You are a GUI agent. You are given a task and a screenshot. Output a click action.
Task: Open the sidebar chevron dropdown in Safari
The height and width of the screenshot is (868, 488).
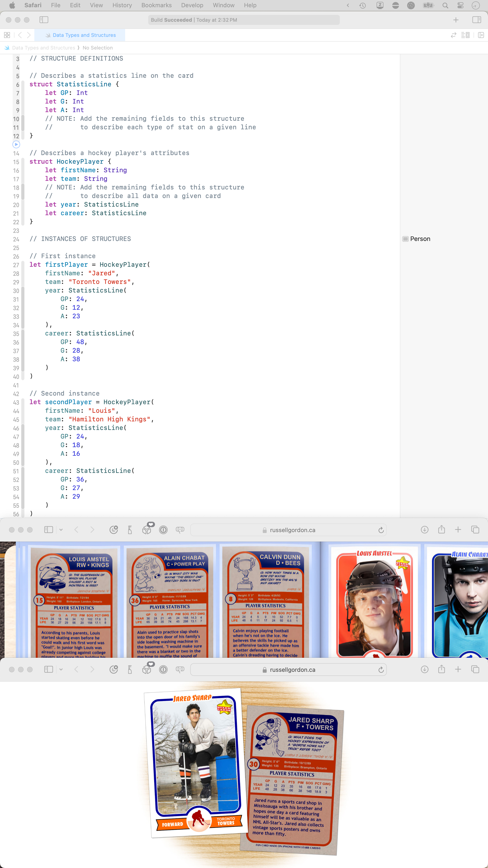click(61, 529)
